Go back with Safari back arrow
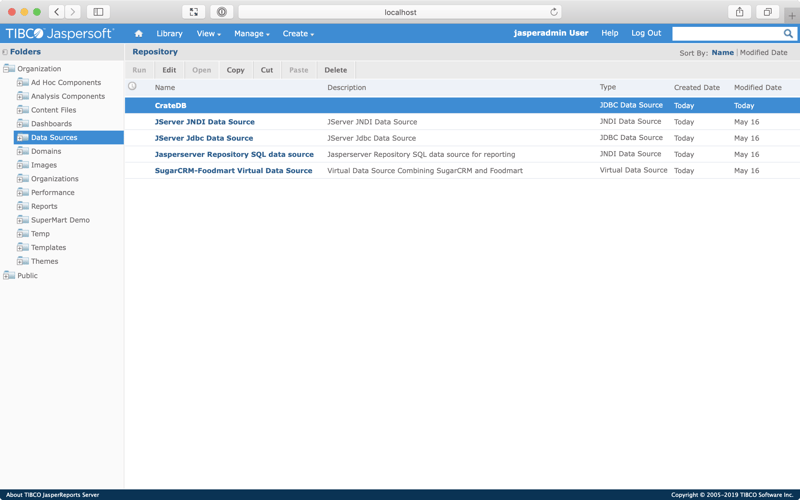Screen dimensions: 800x500 pos(57,12)
